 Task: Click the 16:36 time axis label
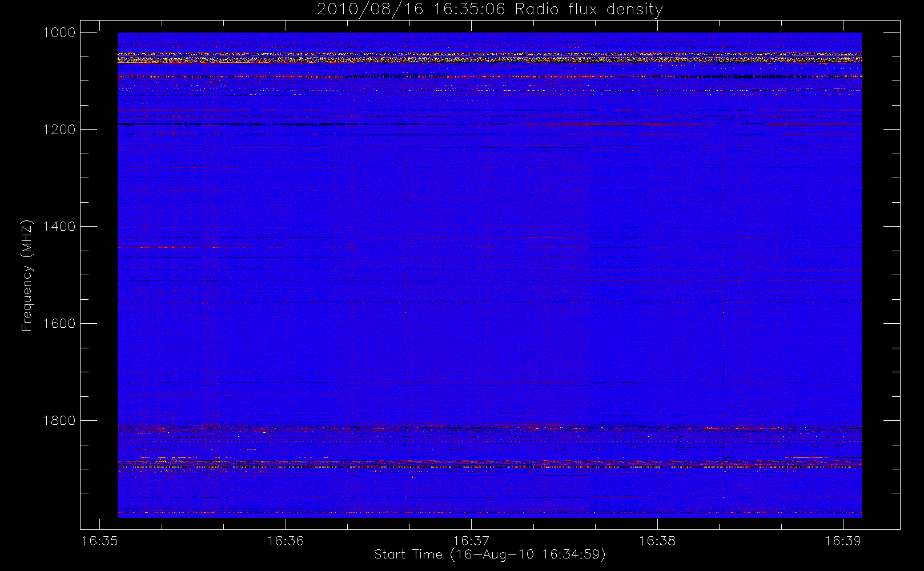(286, 541)
